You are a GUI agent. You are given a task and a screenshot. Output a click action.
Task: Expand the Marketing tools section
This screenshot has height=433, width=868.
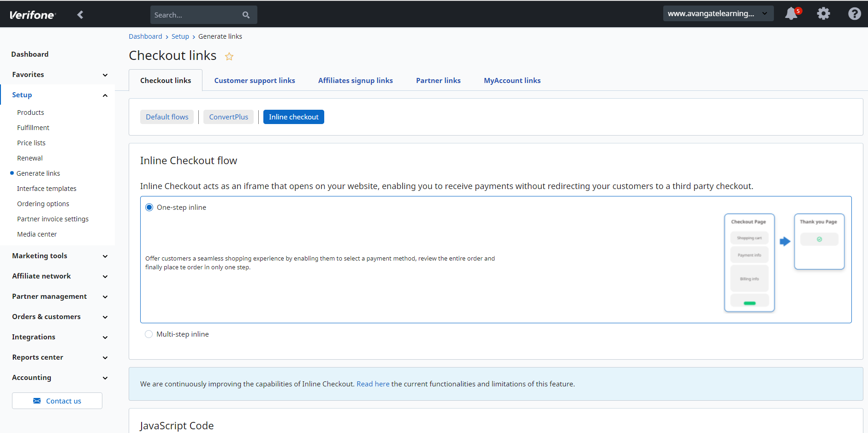click(x=105, y=256)
